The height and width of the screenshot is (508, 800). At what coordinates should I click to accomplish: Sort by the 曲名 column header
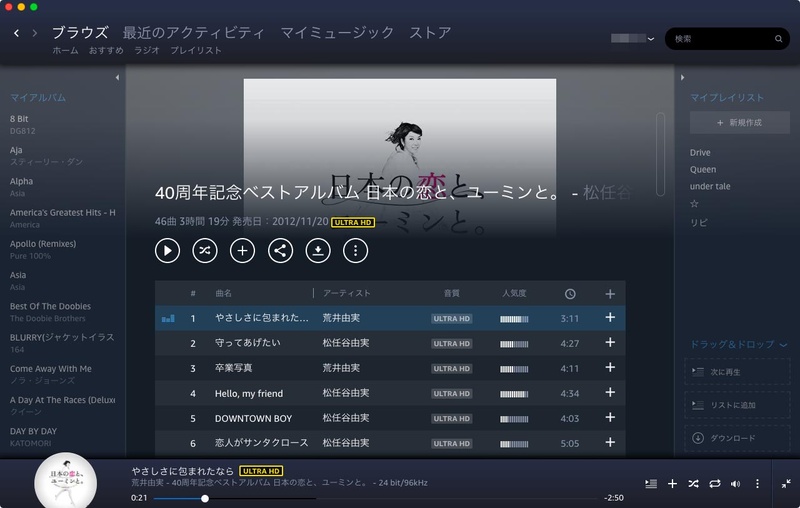pyautogui.click(x=223, y=293)
